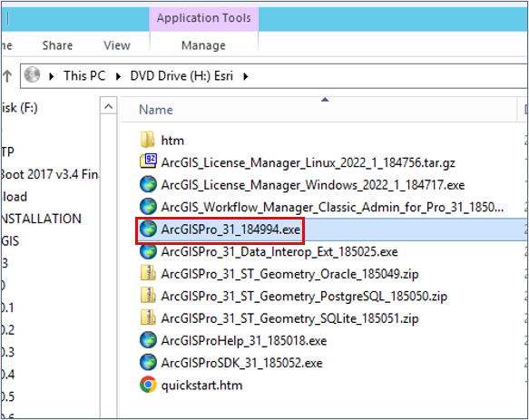Select ArcGISProHelp_31_185018.exe file name

pyautogui.click(x=244, y=341)
